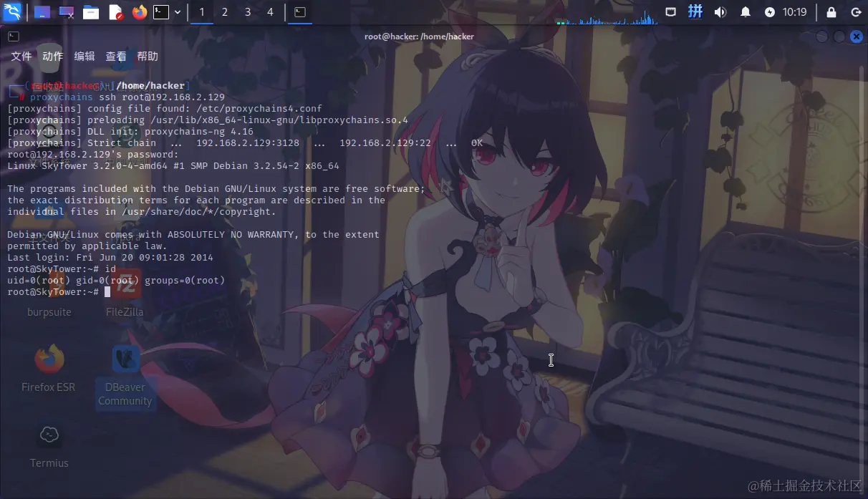Open the Kali applications menu
Image resolution: width=868 pixels, height=499 pixels.
coord(12,11)
